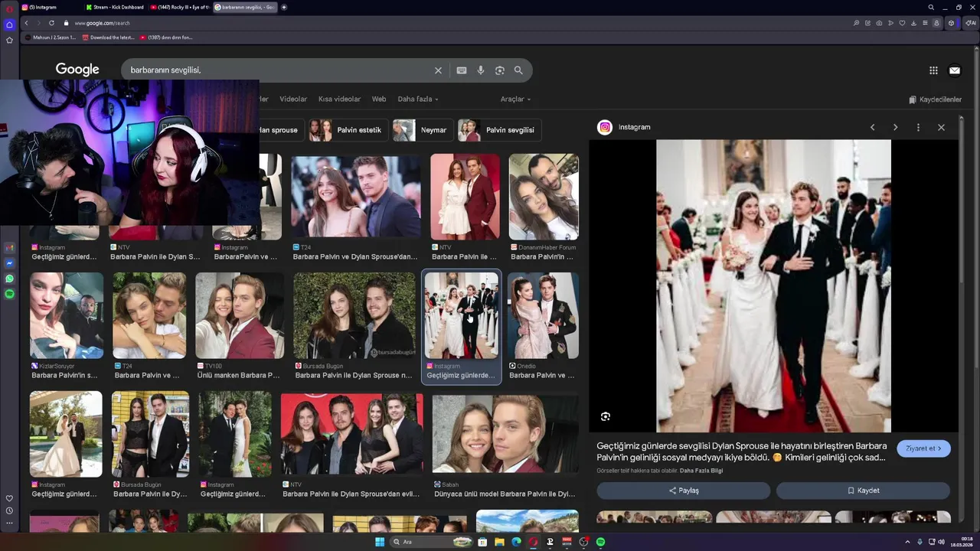Click the Ziyaret et button
Screen dimensions: 980x551
coord(923,448)
